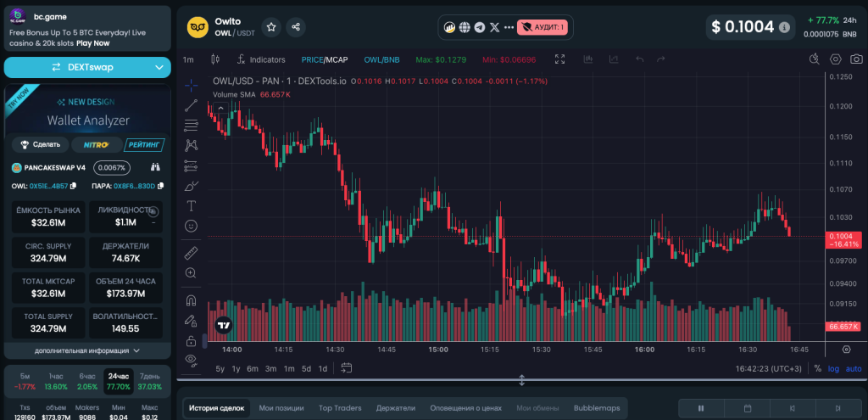
Task: Hide all drawings using the eye icon
Action: [x=192, y=360]
